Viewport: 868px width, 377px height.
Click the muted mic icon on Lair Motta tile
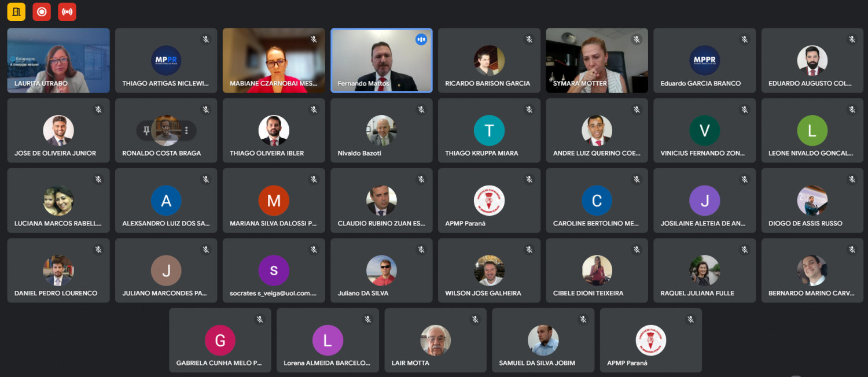[475, 319]
